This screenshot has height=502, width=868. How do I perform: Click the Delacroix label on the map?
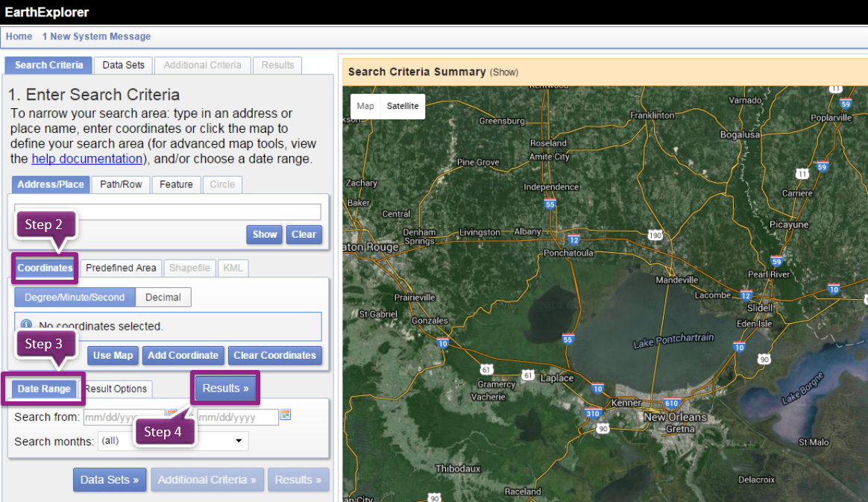coord(757,480)
